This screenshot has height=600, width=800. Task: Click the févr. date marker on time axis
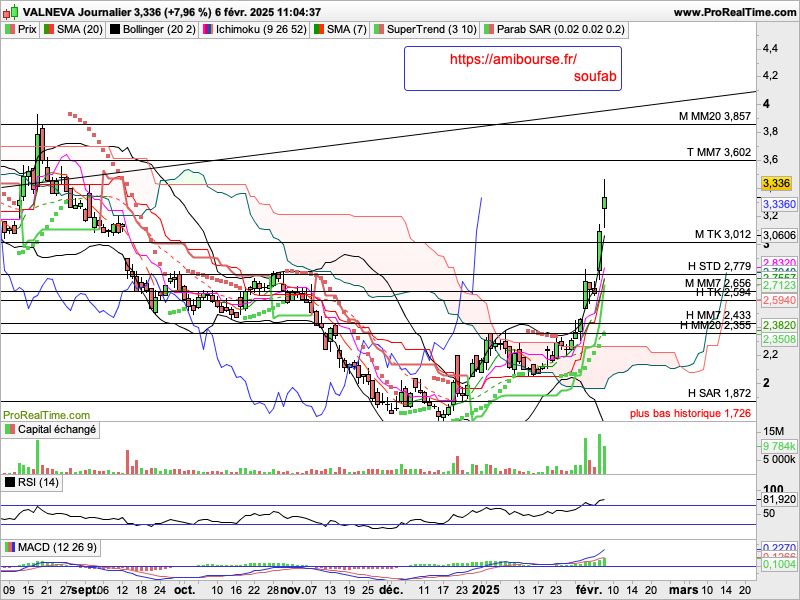589,590
